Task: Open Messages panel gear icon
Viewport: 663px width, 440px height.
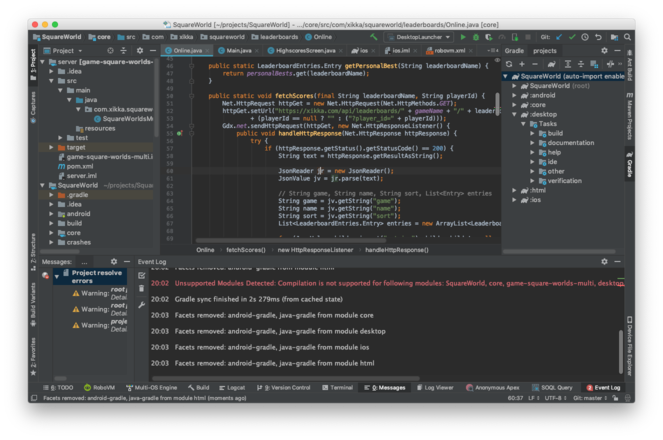Action: point(114,262)
